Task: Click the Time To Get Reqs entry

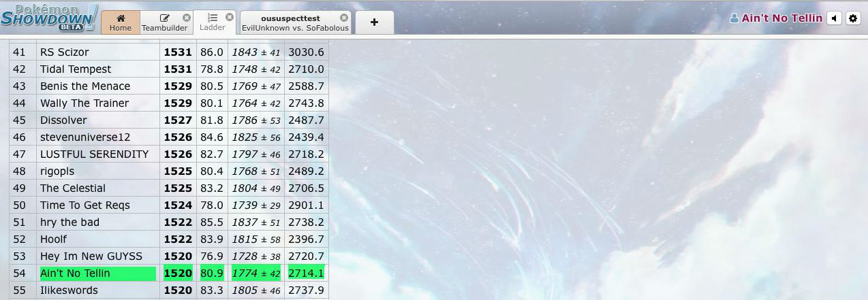Action: click(85, 205)
